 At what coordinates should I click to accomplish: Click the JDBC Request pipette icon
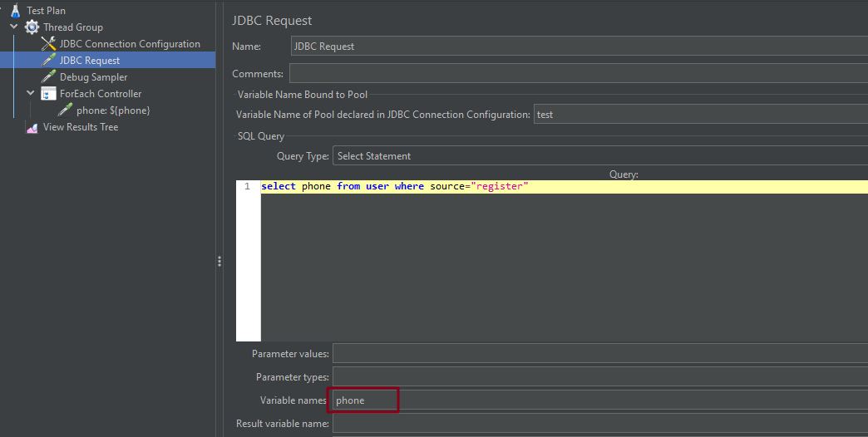click(48, 61)
